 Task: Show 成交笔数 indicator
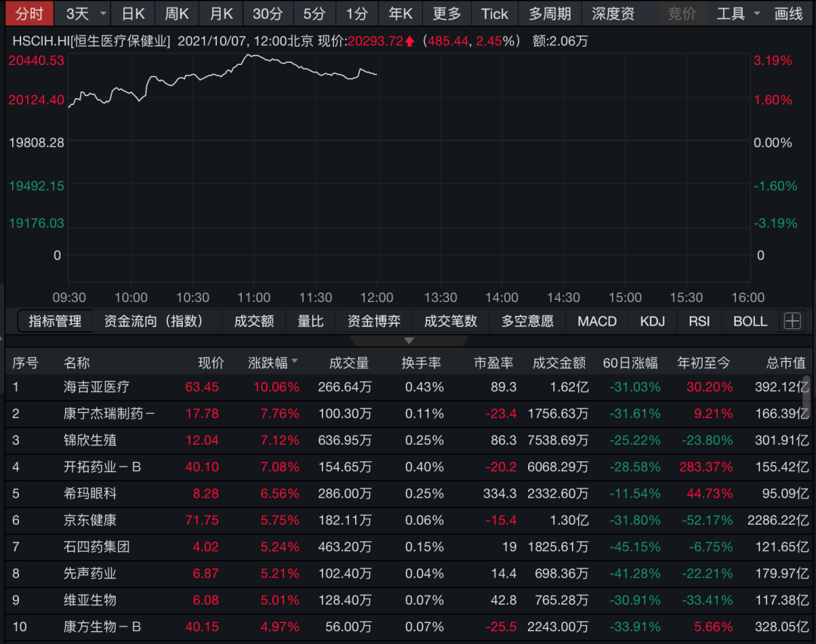click(450, 321)
